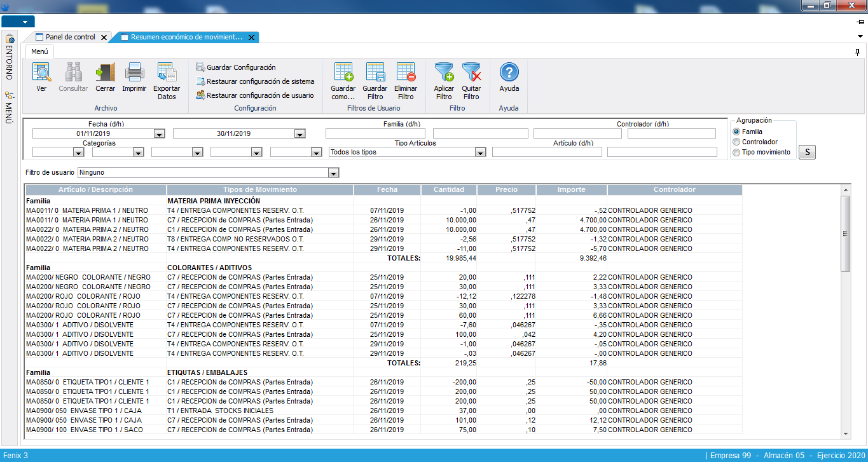Click Guardar Configuración
868x462 pixels.
240,67
